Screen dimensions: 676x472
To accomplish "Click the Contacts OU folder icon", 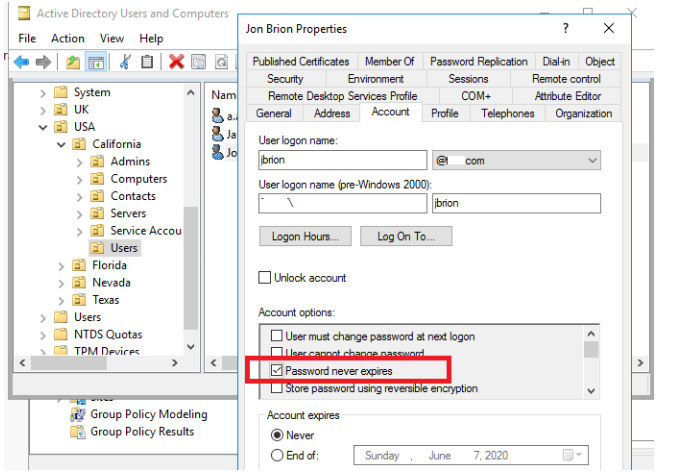I will click(97, 196).
